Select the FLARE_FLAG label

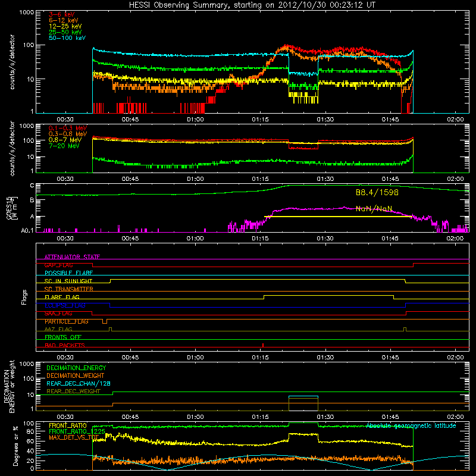pyautogui.click(x=62, y=297)
